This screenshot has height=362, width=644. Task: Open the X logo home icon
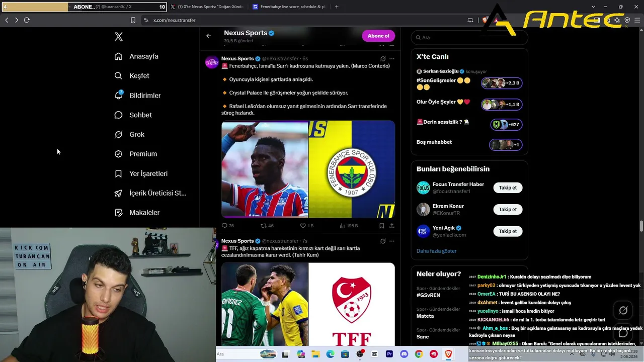(119, 37)
